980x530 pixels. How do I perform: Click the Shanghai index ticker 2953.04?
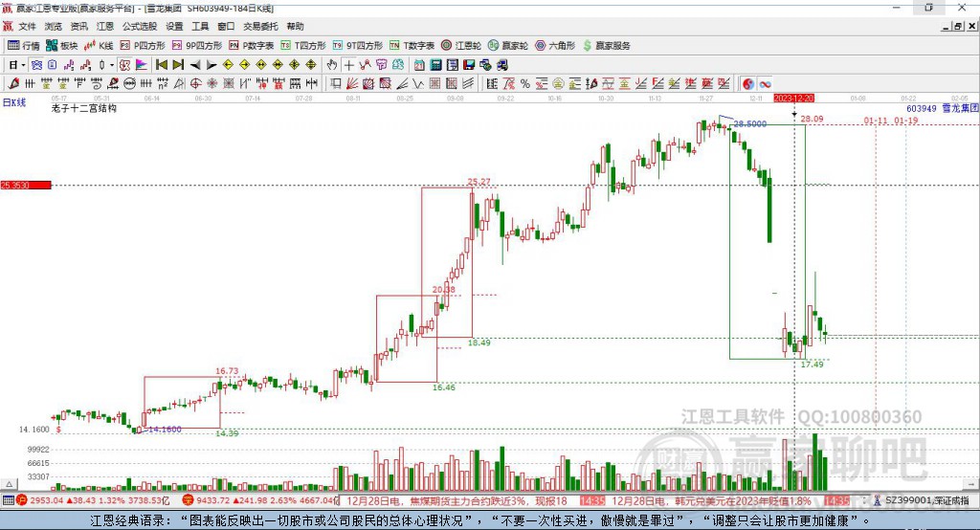click(x=46, y=500)
